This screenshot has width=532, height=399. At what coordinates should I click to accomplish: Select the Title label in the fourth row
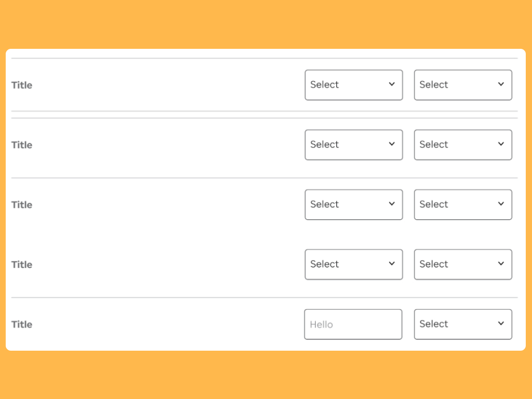(x=22, y=264)
